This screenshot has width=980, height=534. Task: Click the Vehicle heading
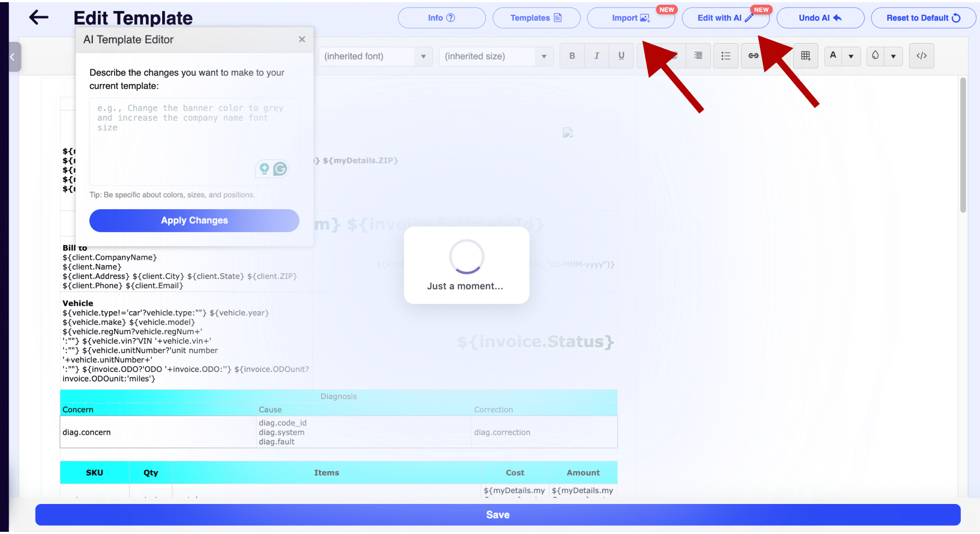tap(78, 303)
